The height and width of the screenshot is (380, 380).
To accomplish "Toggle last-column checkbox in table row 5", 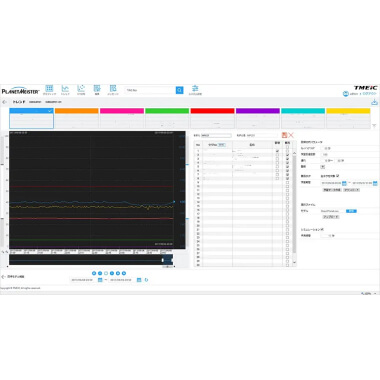I will [287, 167].
